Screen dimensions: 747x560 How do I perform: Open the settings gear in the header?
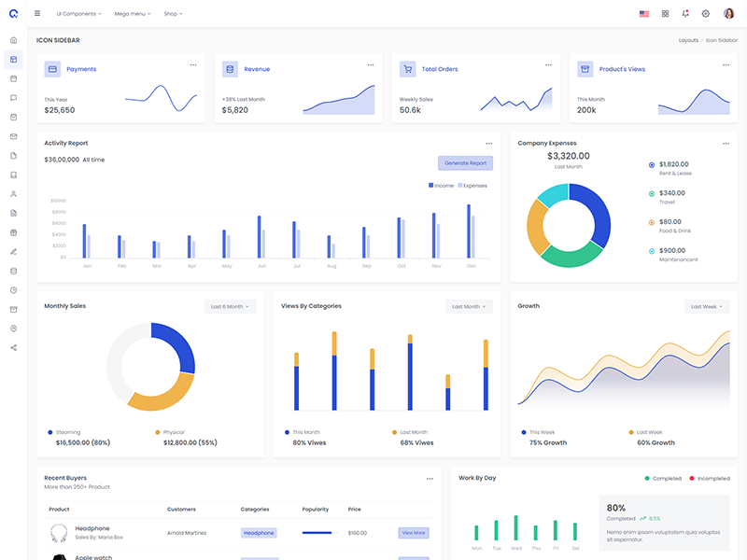pyautogui.click(x=706, y=14)
